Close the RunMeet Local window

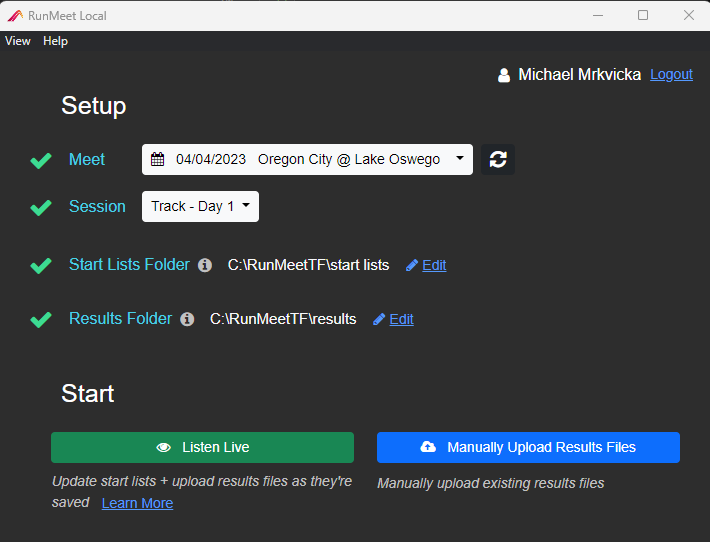click(689, 15)
